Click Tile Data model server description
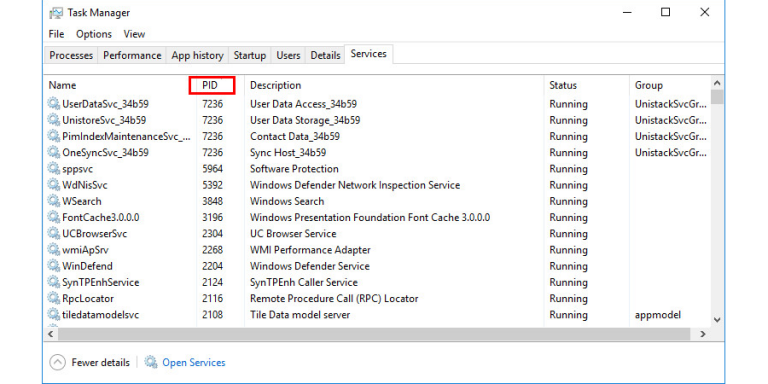Screen dimensions: 768x384 (300, 314)
